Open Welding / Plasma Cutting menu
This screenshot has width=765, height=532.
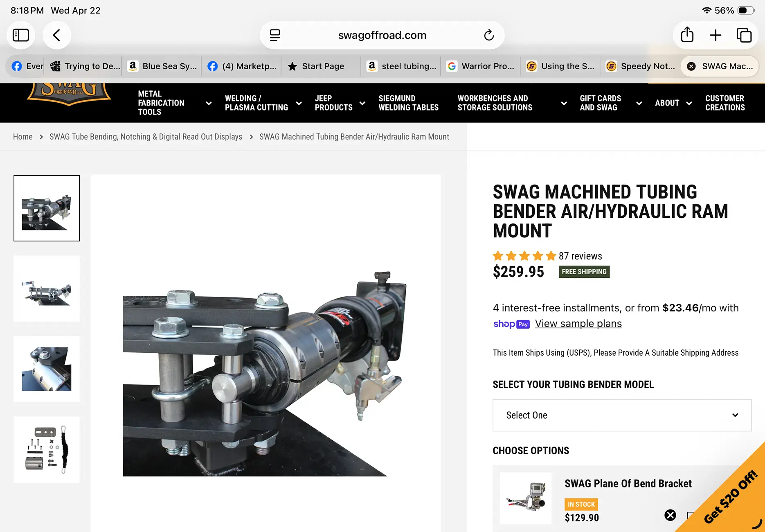[256, 103]
